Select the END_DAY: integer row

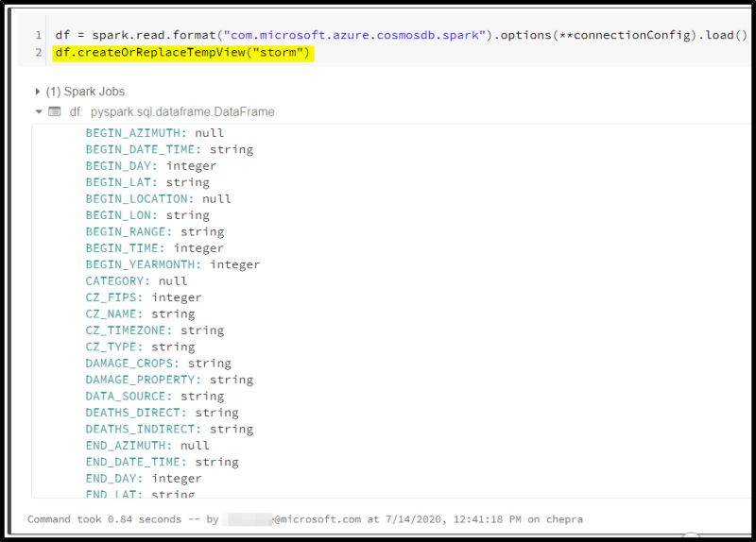pos(144,478)
